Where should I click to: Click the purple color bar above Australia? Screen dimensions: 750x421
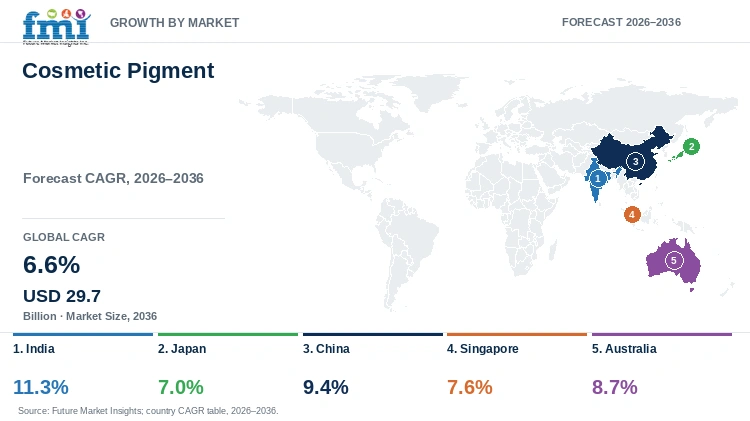pyautogui.click(x=662, y=334)
